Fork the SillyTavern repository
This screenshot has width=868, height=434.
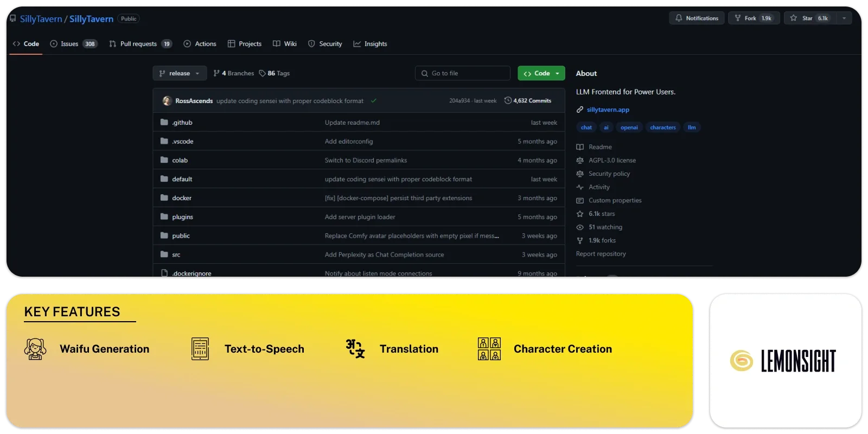[754, 18]
